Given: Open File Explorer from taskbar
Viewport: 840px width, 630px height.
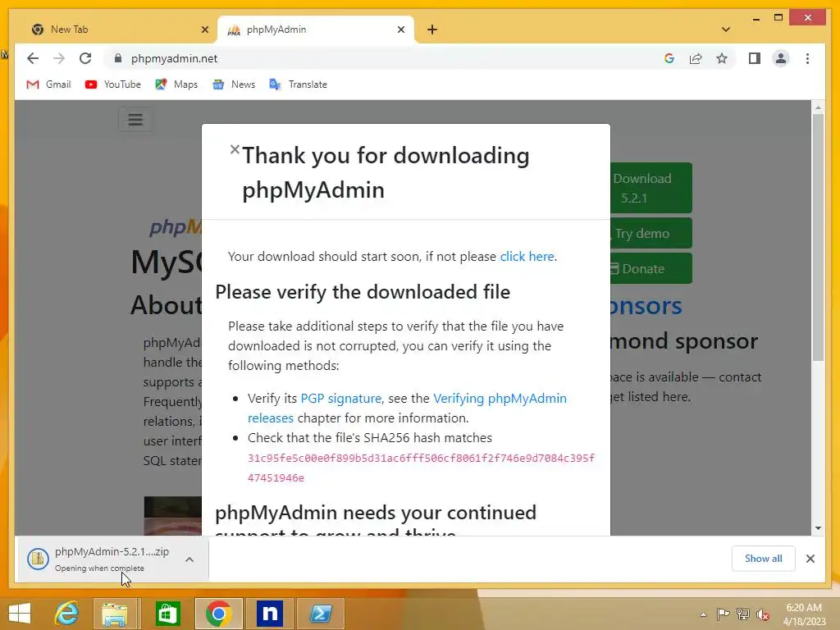Looking at the screenshot, I should (x=115, y=614).
